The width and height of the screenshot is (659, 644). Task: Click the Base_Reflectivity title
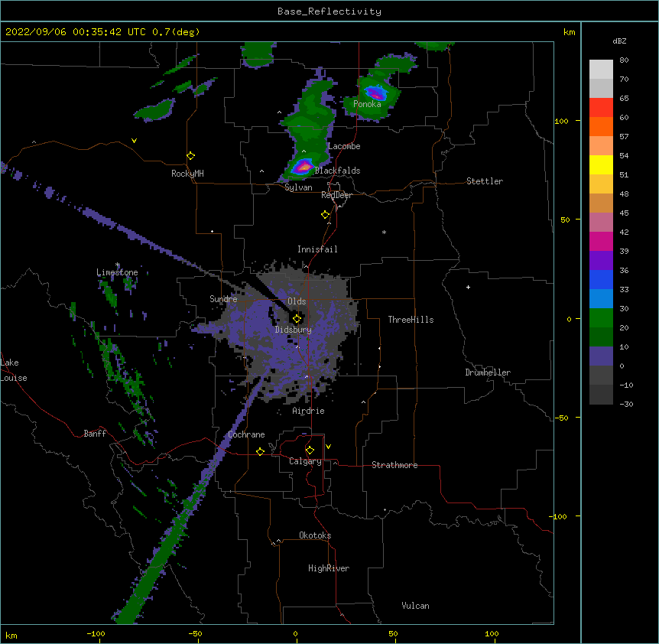click(329, 11)
